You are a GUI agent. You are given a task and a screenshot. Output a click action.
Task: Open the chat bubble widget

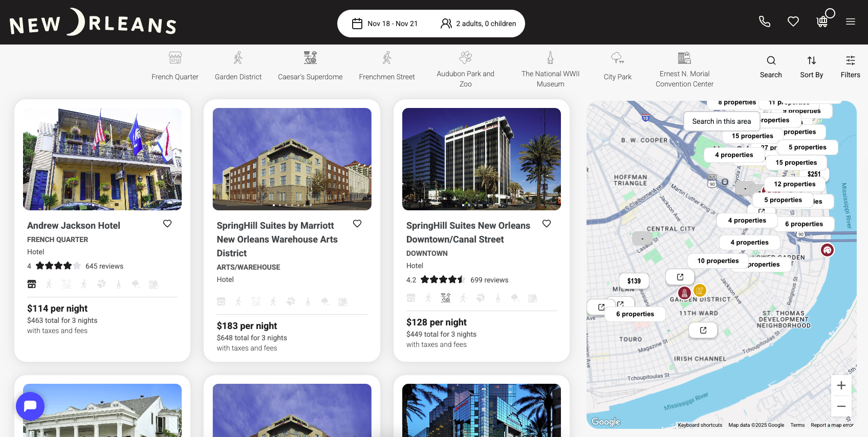coord(30,406)
